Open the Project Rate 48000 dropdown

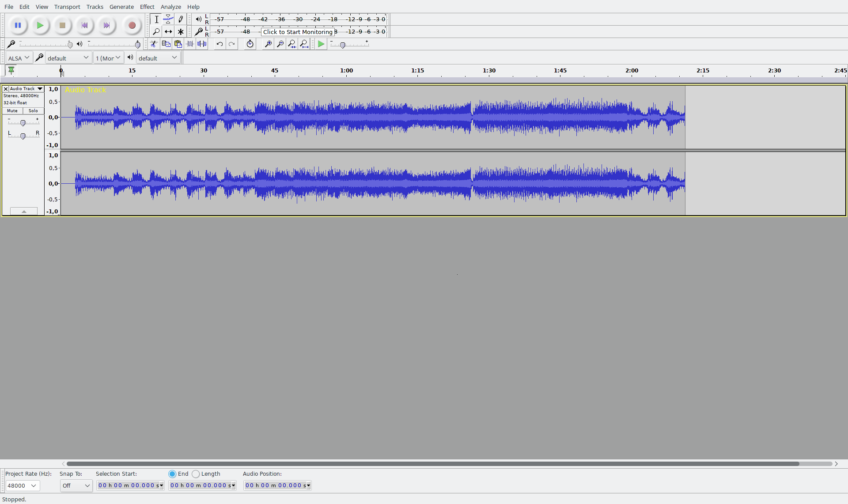(x=23, y=485)
